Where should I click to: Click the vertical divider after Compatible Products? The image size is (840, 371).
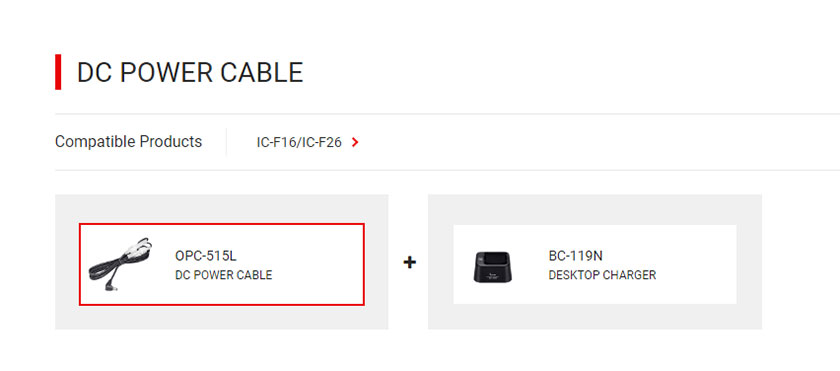point(227,142)
